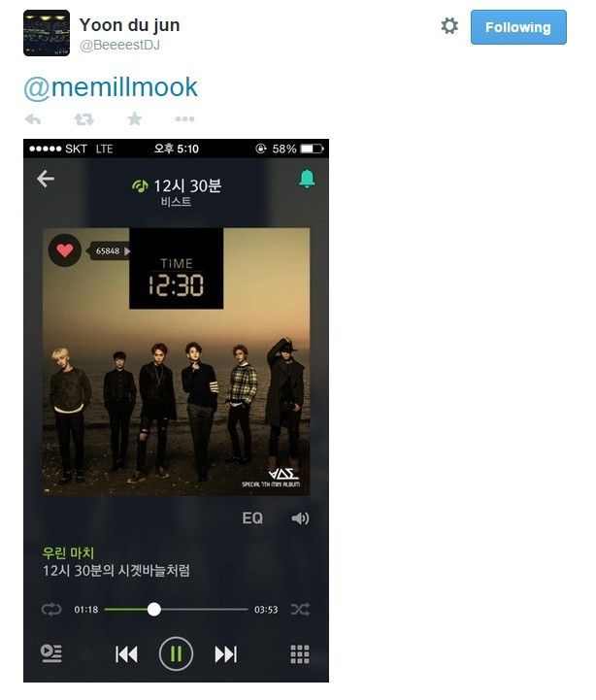Image resolution: width=596 pixels, height=700 pixels.
Task: Open the EQ equalizer settings
Action: pos(252,517)
